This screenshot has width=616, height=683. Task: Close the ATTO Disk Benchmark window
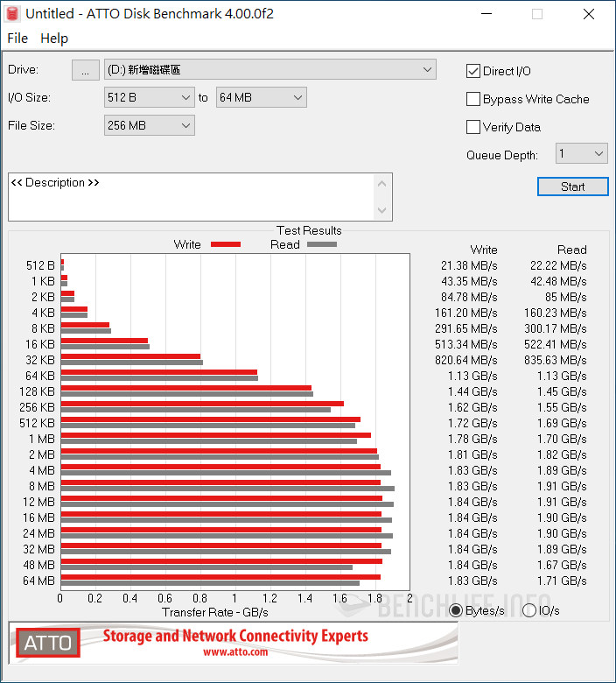point(589,14)
